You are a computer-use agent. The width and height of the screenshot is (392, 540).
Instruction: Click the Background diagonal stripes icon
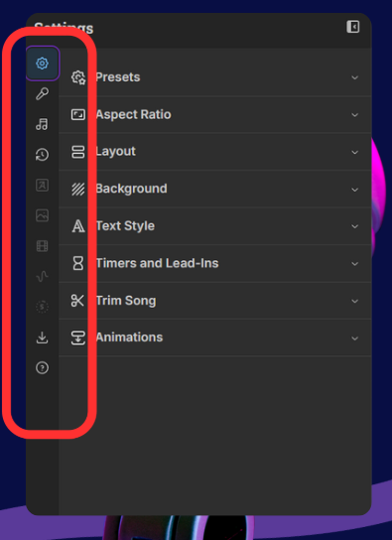(x=78, y=189)
